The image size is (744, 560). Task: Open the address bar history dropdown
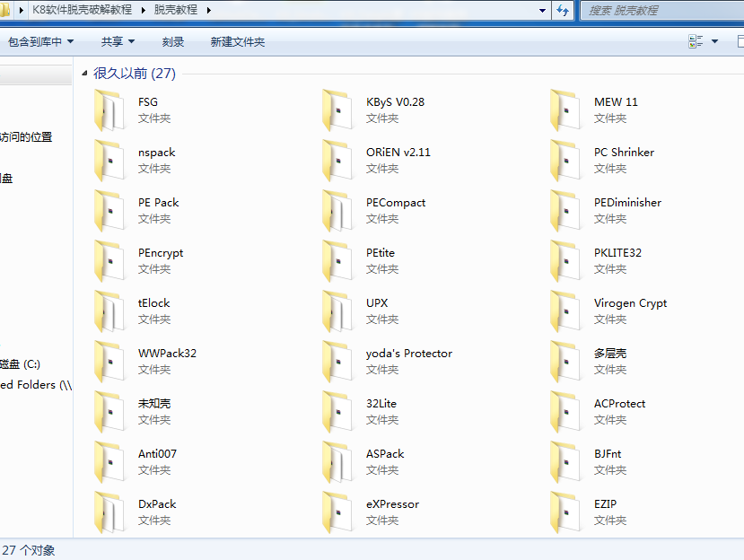[x=542, y=10]
